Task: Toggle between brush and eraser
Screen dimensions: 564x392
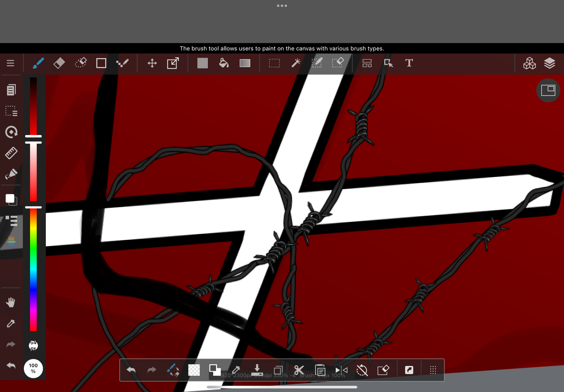Action: pos(173,370)
